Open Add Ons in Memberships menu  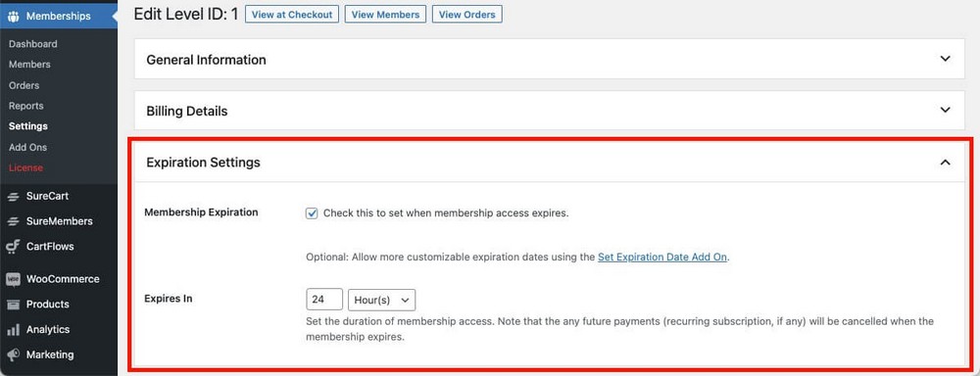(x=27, y=147)
